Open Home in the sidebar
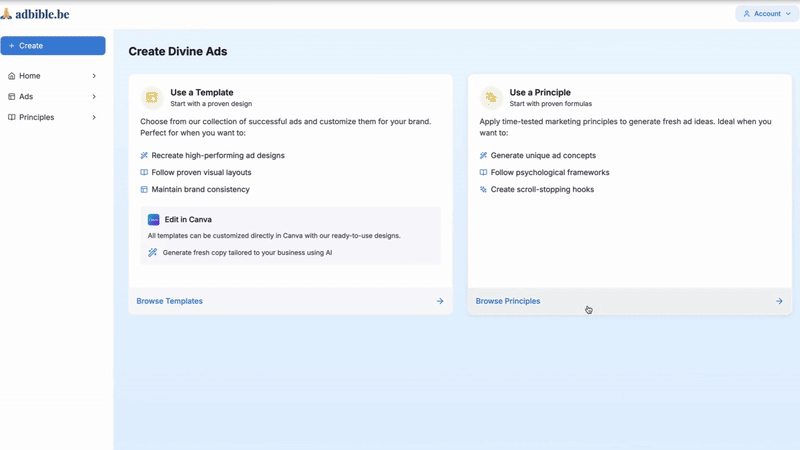The width and height of the screenshot is (800, 450). pos(53,76)
